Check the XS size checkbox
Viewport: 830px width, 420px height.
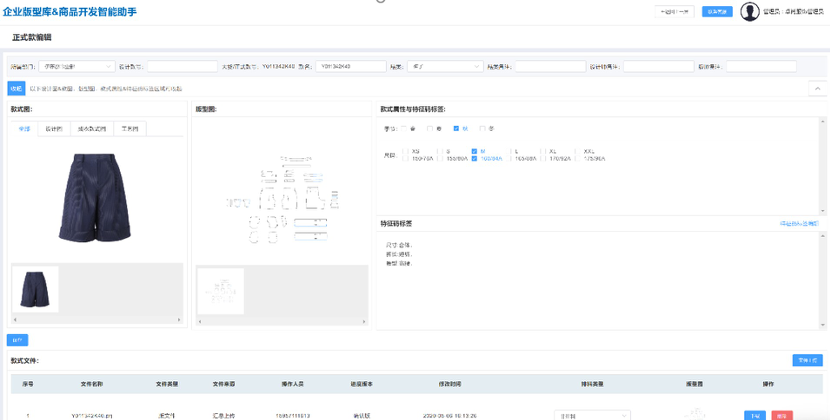(x=406, y=152)
